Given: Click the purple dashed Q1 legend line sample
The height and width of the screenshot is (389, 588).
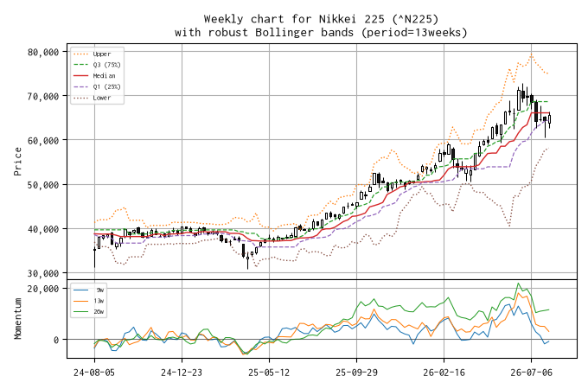Looking at the screenshot, I should tap(81, 86).
